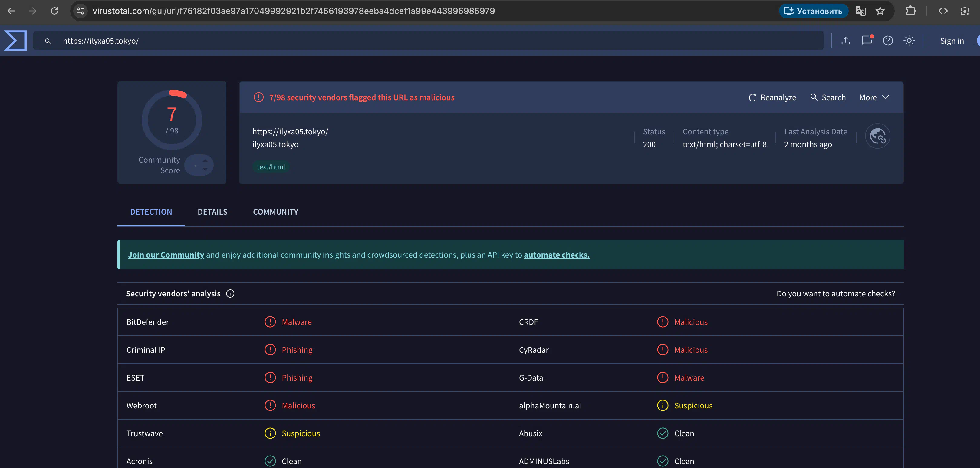This screenshot has width=980, height=468.
Task: Switch to the DETAILS tab
Action: tap(212, 212)
